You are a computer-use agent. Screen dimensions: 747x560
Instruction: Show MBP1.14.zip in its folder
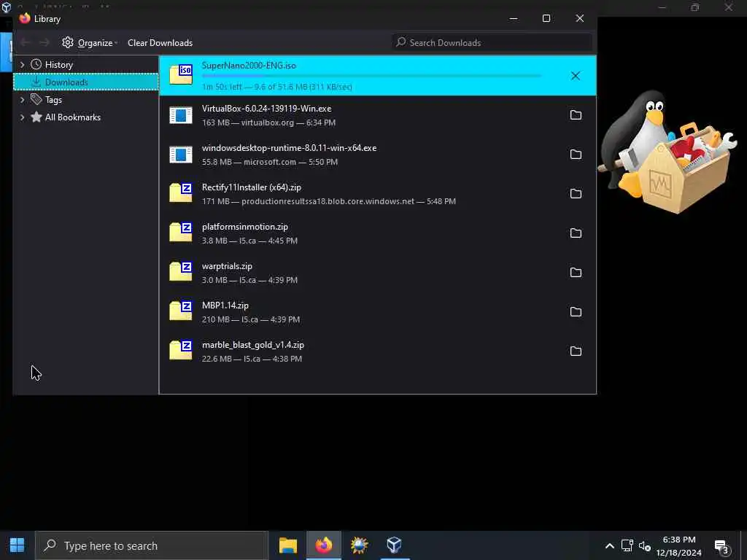point(576,311)
